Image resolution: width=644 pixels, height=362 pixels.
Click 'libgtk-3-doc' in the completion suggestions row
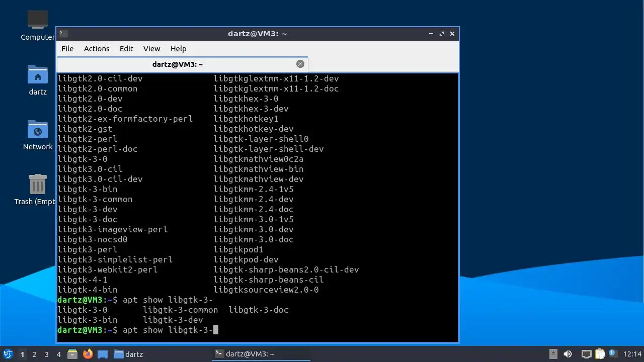point(259,310)
